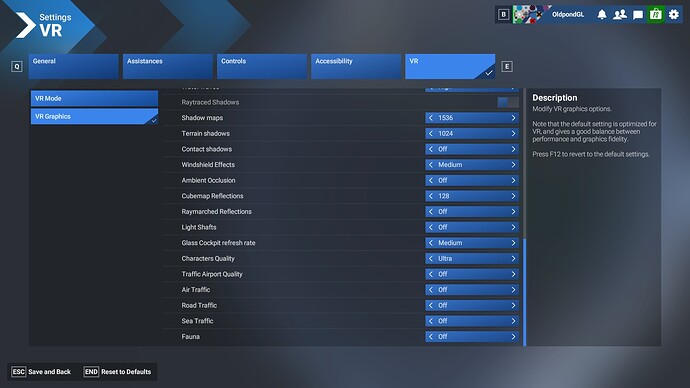Open the green marketplace bag icon

pos(656,15)
